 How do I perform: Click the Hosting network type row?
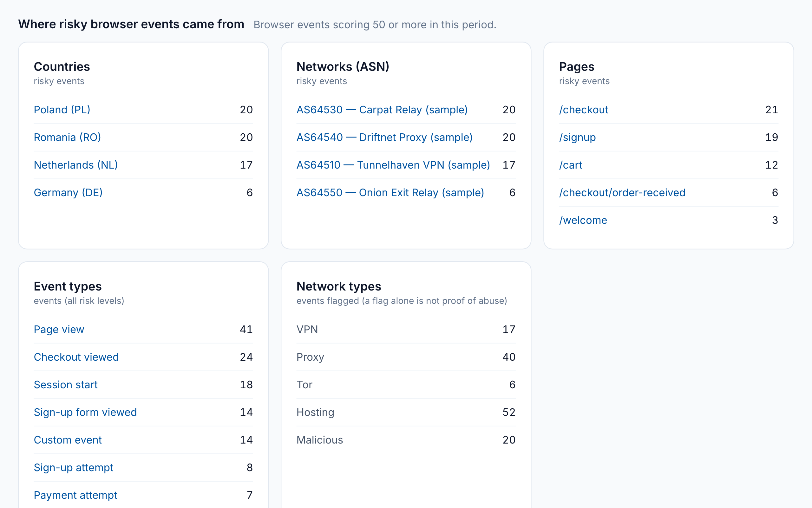[x=406, y=412]
